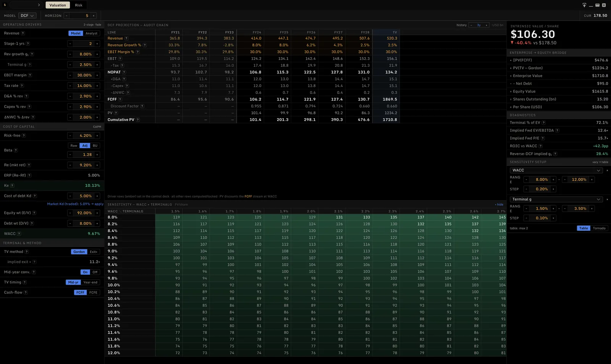Switch to the Risk tab
The image size is (611, 364).
point(79,5)
